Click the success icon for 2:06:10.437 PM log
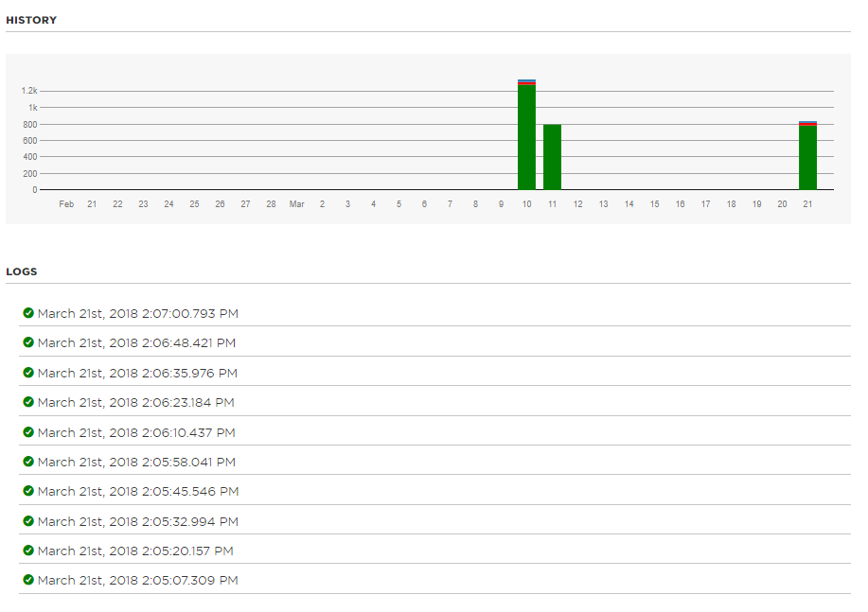The height and width of the screenshot is (612, 868). click(28, 432)
